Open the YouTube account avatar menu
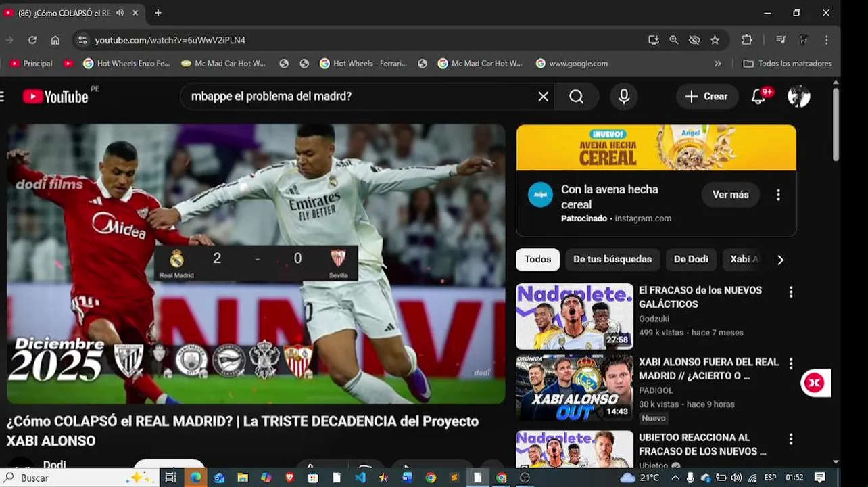This screenshot has height=487, width=868. [798, 97]
